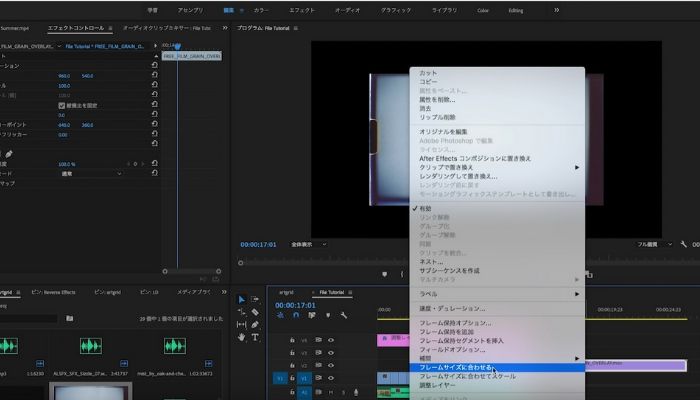Screen dimensions: 700x400
Task: Open Program monitor settings wrench
Action: pos(683,244)
